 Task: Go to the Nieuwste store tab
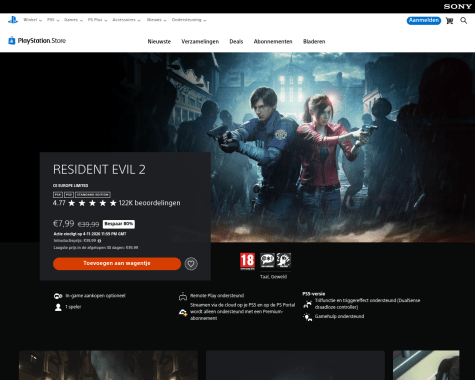159,42
